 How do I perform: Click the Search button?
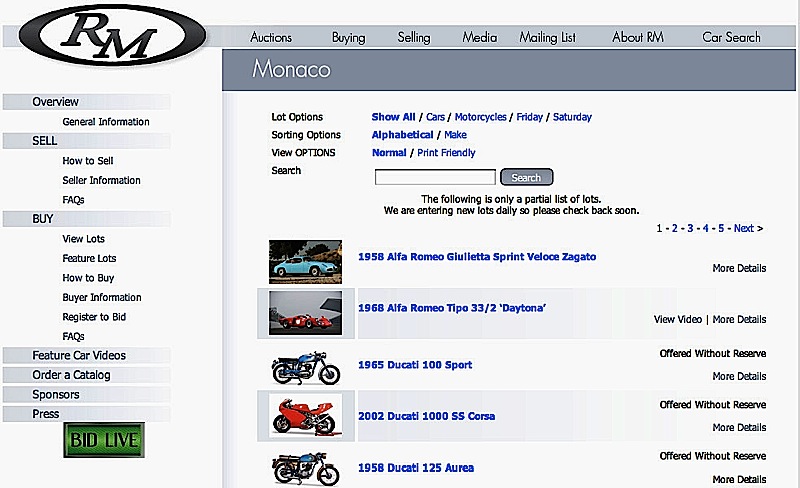click(x=526, y=177)
